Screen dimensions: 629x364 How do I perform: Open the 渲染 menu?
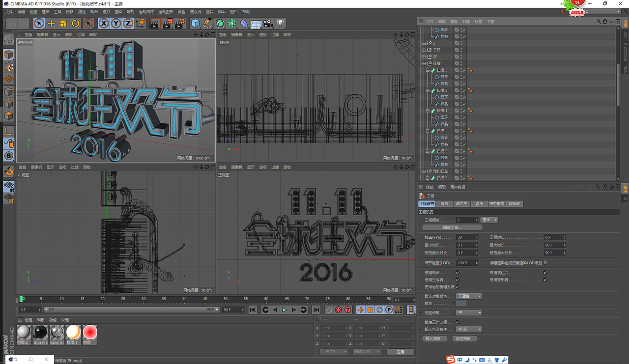tap(118, 11)
